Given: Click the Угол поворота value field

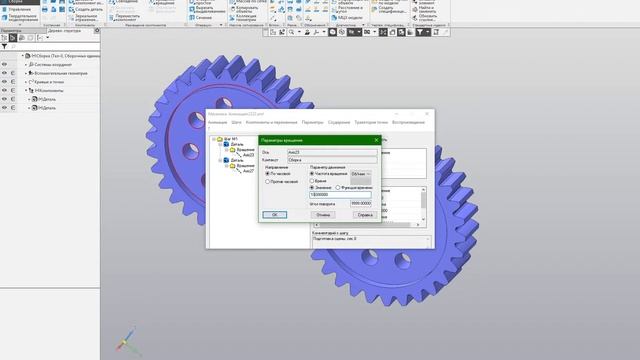Looking at the screenshot, I should tap(361, 203).
